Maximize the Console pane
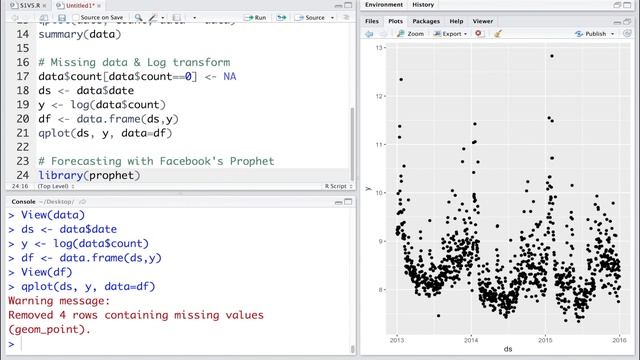640x360 pixels. pos(348,202)
